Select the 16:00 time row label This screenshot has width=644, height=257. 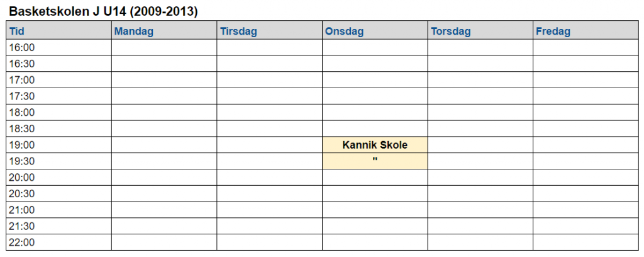pyautogui.click(x=58, y=48)
